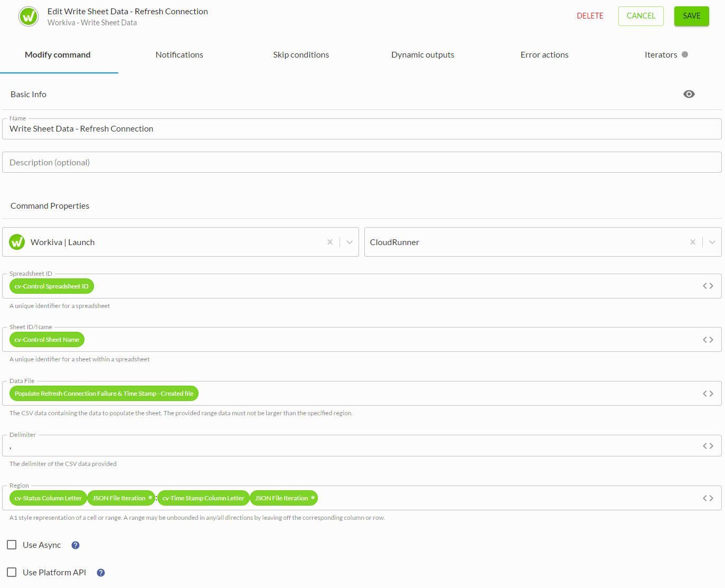725x588 pixels.
Task: Expand the Workiva | Launch dropdown
Action: point(350,242)
